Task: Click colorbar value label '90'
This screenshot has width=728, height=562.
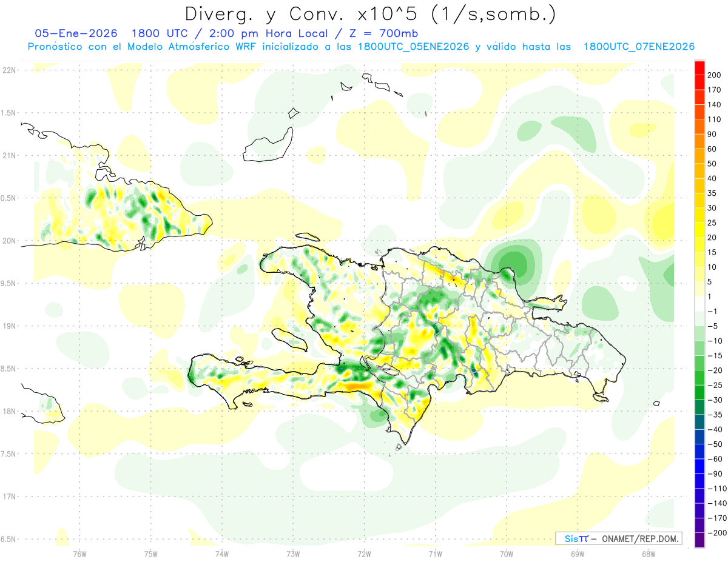Action: pos(712,135)
